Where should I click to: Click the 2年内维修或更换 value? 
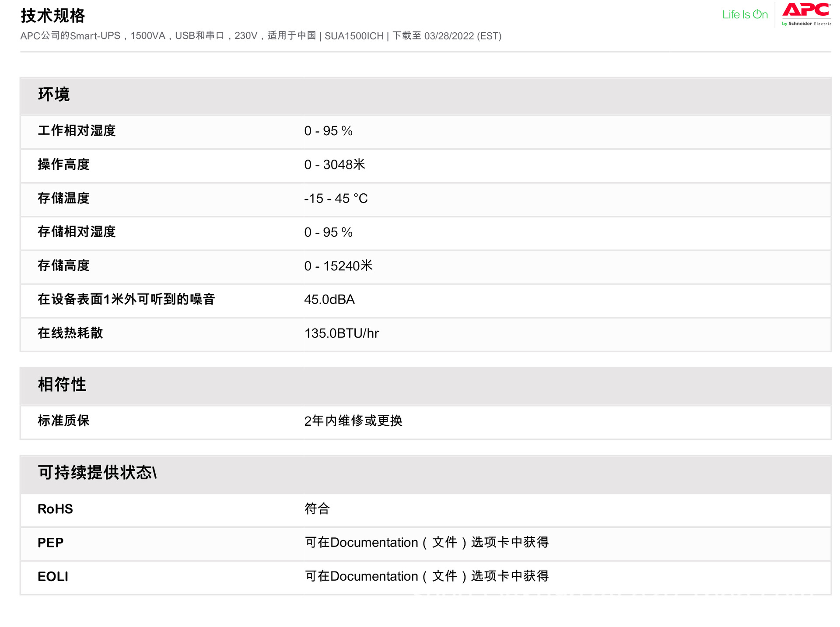[x=353, y=420]
